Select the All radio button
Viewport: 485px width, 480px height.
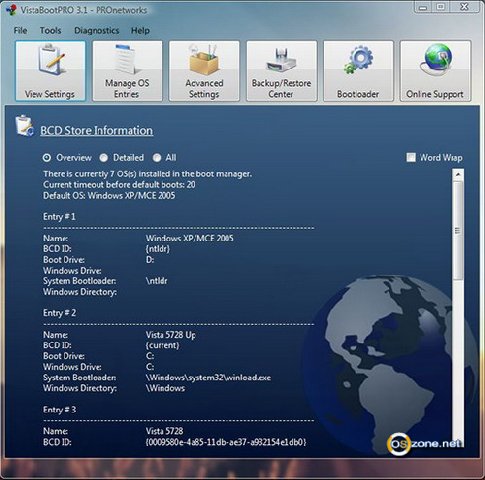coord(157,158)
